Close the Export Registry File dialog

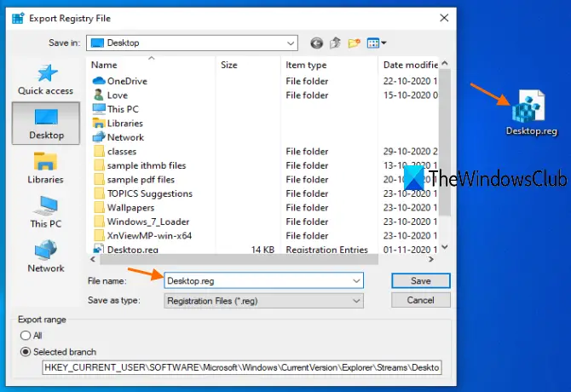[444, 18]
